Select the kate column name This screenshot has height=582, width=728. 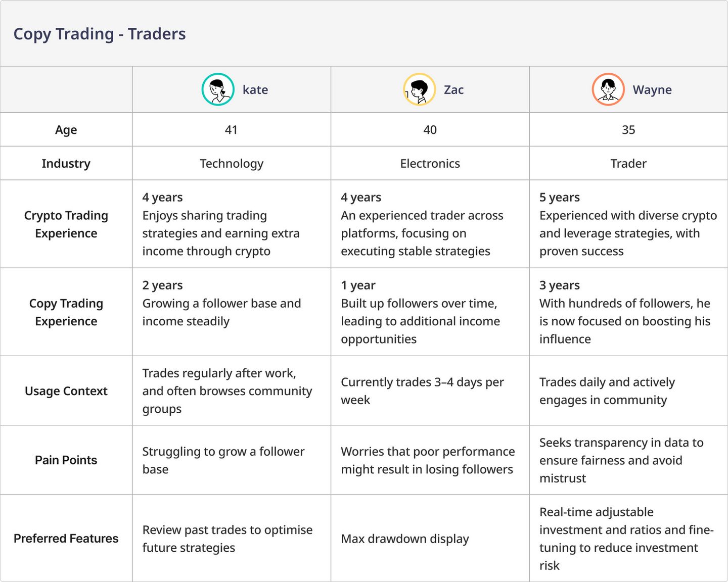(x=255, y=90)
